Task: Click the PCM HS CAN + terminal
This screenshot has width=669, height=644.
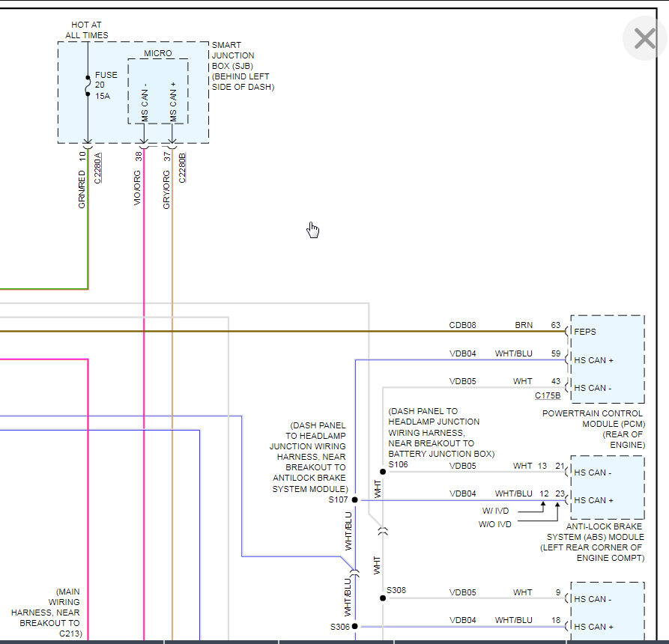Action: pos(593,360)
